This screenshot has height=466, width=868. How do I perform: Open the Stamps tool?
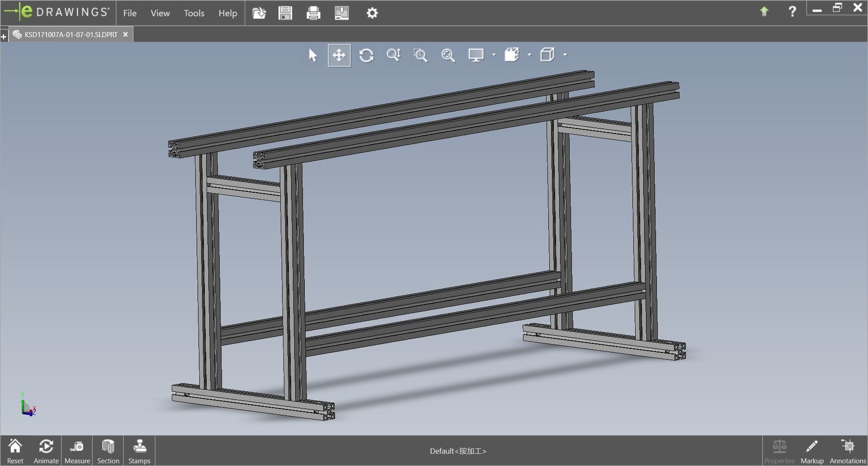tap(139, 451)
